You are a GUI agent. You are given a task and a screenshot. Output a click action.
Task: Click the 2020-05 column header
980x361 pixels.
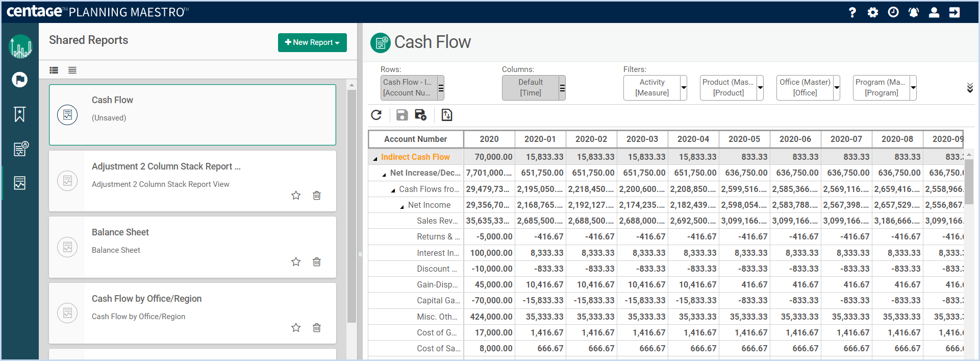(x=744, y=139)
